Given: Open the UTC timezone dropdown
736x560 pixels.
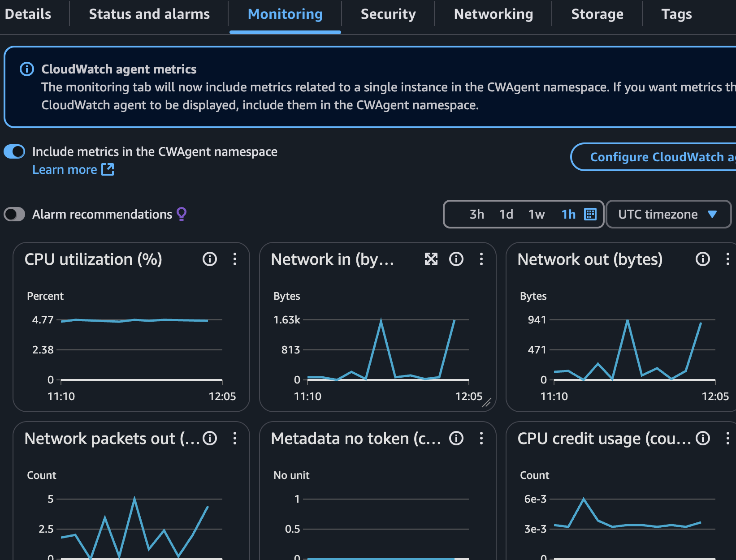Looking at the screenshot, I should point(668,214).
